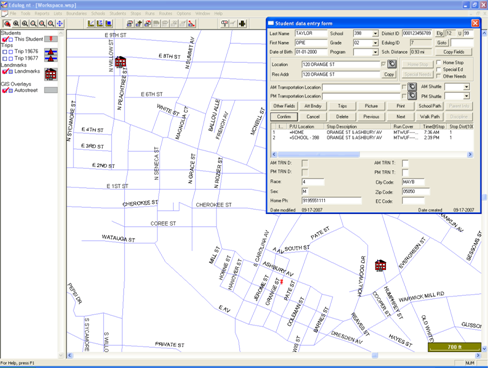Click the Stop Description column header
This screenshot has width=488, height=368.
(x=357, y=127)
